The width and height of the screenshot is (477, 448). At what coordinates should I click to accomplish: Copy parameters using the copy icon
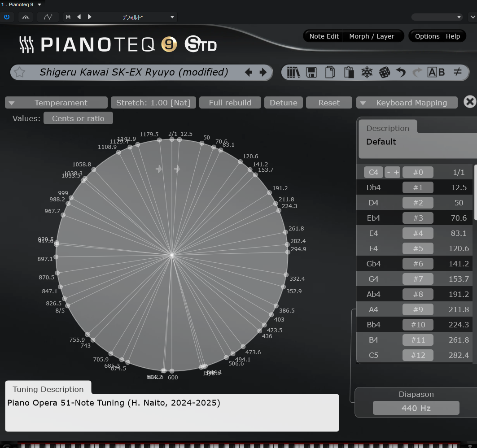[x=330, y=72]
